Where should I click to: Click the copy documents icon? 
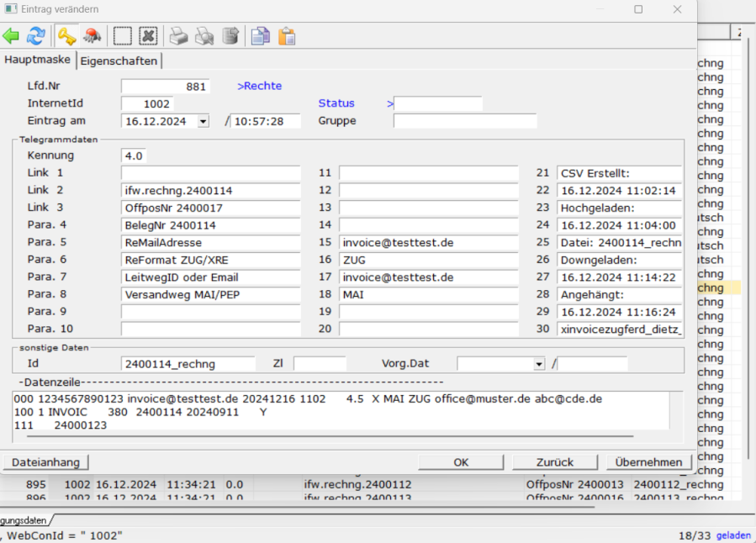(261, 36)
